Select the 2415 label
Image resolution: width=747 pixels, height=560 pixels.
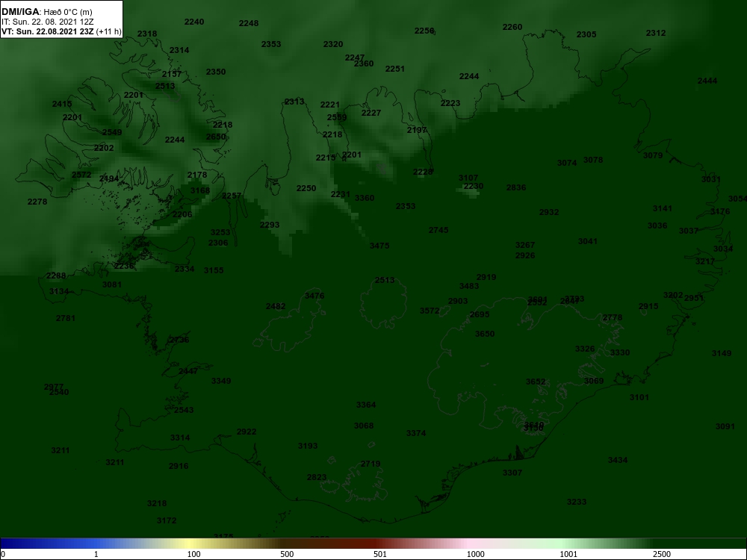pos(62,104)
